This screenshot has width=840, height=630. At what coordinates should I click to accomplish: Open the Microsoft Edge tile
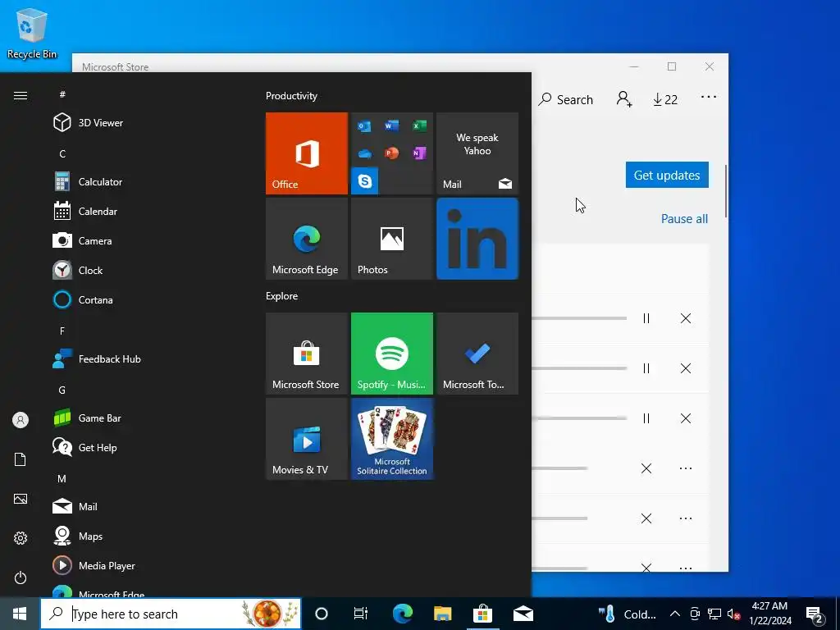pyautogui.click(x=307, y=239)
